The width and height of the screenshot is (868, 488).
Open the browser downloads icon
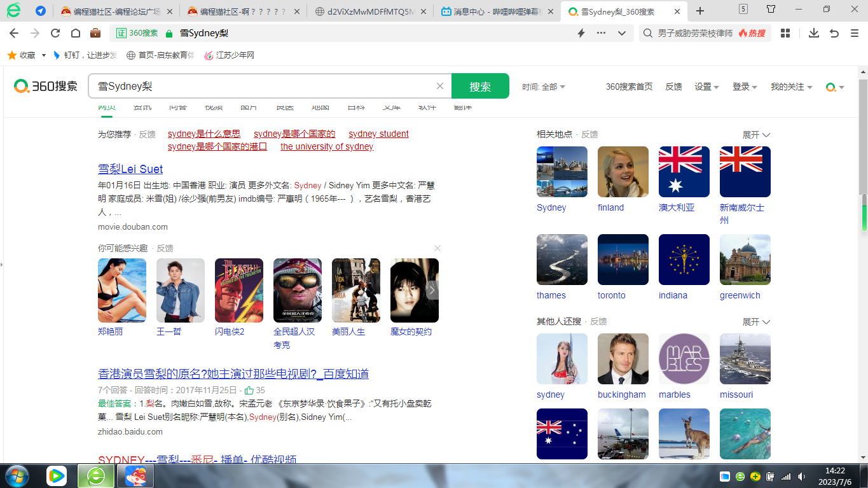pos(813,33)
